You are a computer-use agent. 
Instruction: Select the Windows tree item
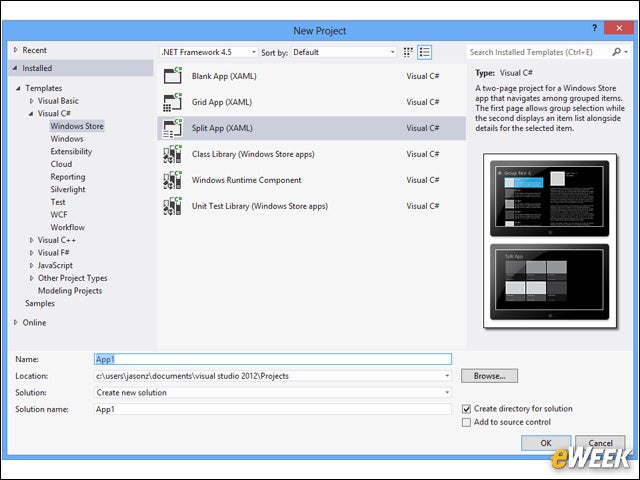pos(67,139)
